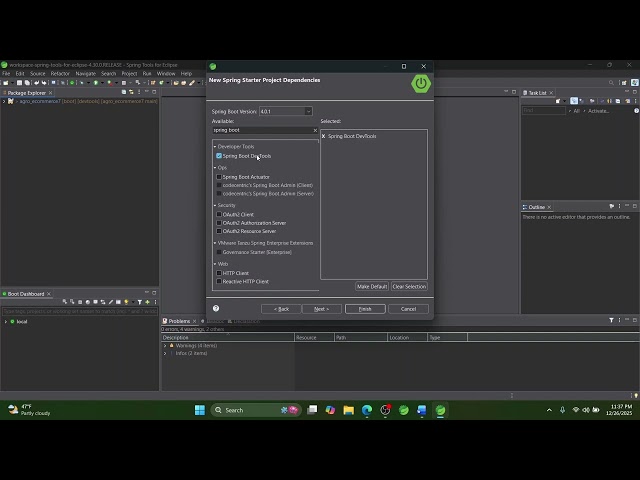The image size is (640, 480).
Task: Click the Finish button
Action: click(365, 309)
